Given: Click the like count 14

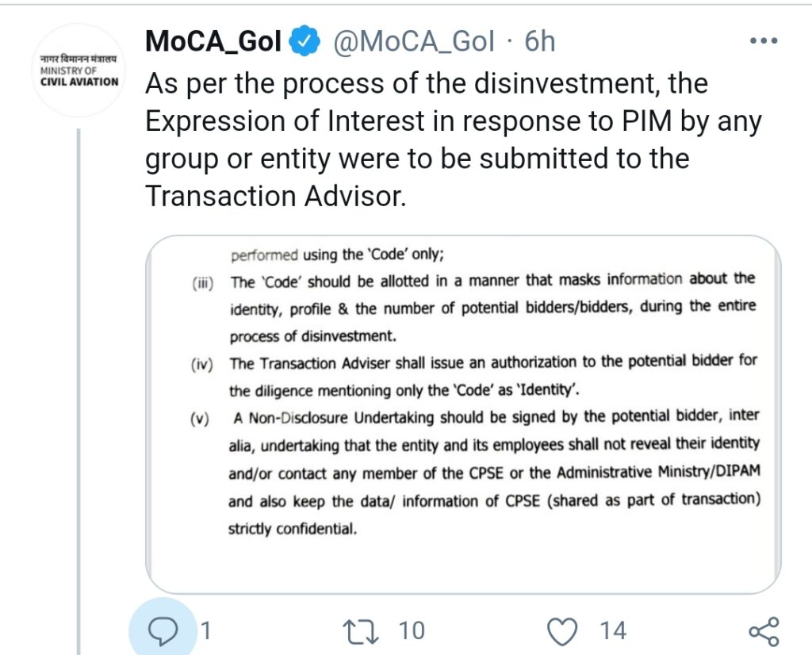Looking at the screenshot, I should click(x=613, y=631).
